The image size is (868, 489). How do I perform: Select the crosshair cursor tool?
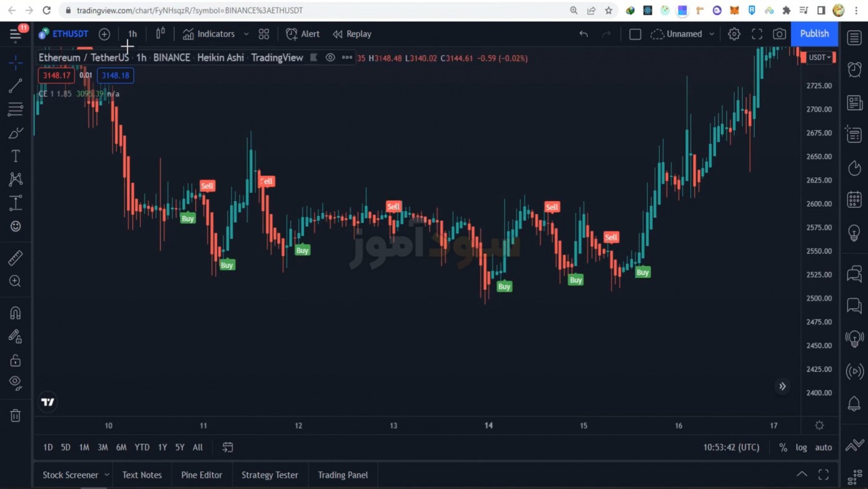tap(15, 63)
